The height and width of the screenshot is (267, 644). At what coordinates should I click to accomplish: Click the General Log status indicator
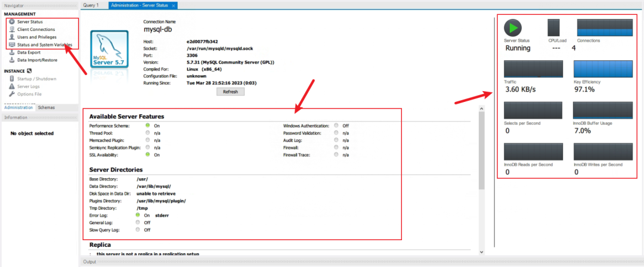point(138,222)
